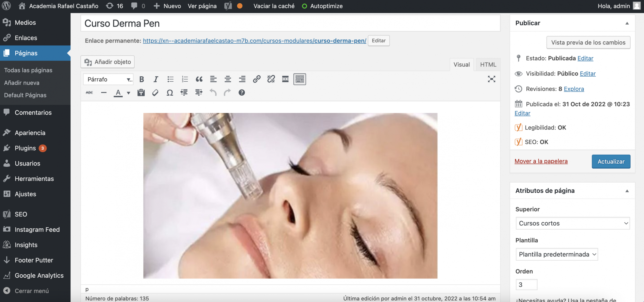This screenshot has width=644, height=302.
Task: Open Todas las páginas submenu
Action: pos(28,70)
